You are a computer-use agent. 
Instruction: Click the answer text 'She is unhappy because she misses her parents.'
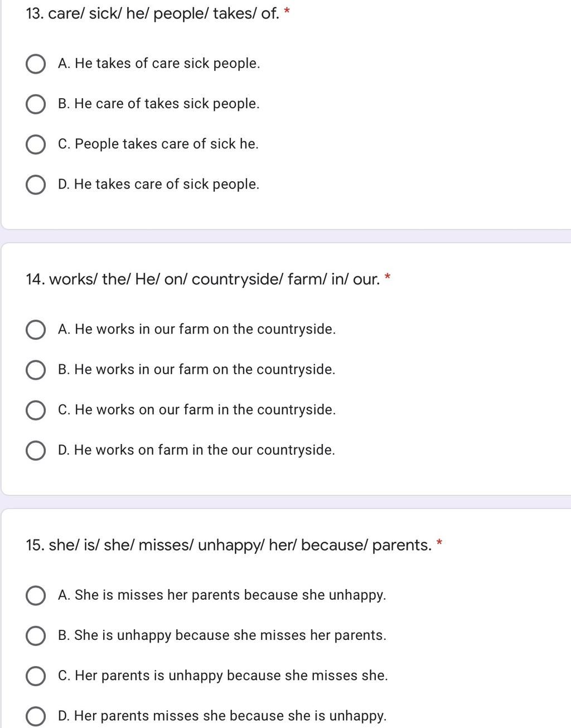click(230, 635)
